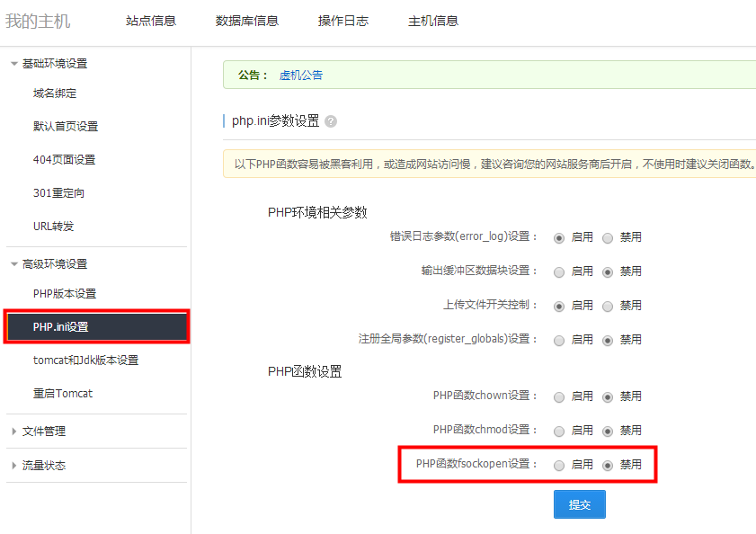This screenshot has width=756, height=534.
Task: Open the 站点信息 tab
Action: click(x=151, y=22)
